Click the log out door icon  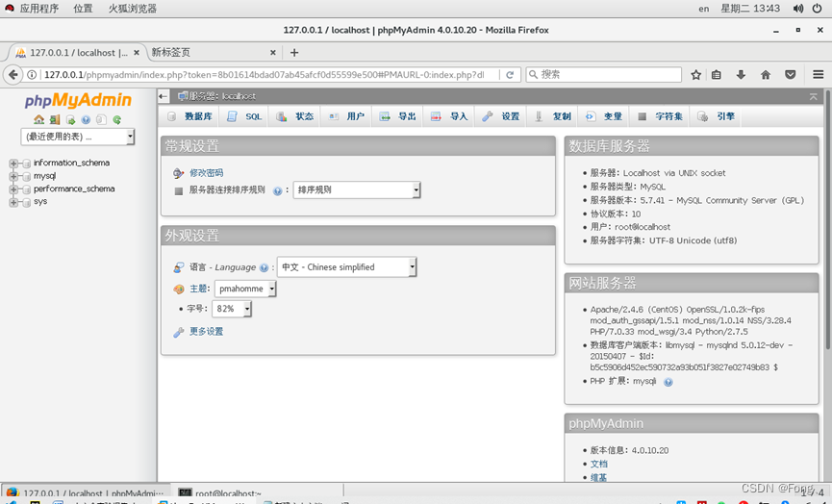coord(55,119)
